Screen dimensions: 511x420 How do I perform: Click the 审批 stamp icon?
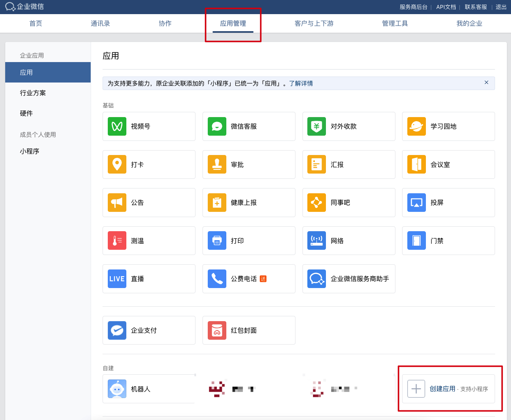(x=217, y=164)
